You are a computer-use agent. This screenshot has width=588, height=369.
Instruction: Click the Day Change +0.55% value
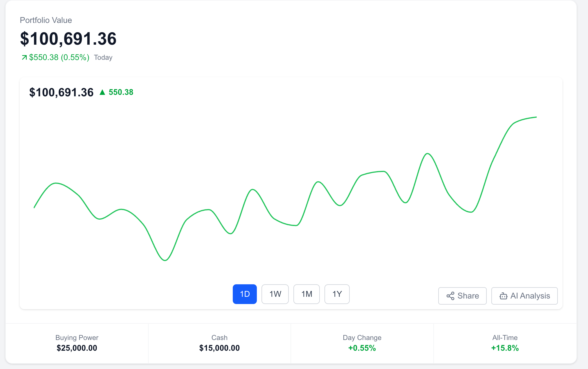362,348
